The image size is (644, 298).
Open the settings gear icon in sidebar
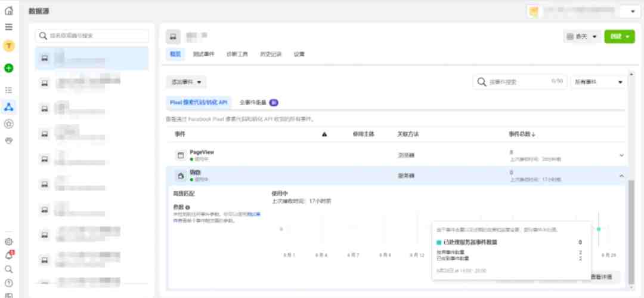pos(8,242)
